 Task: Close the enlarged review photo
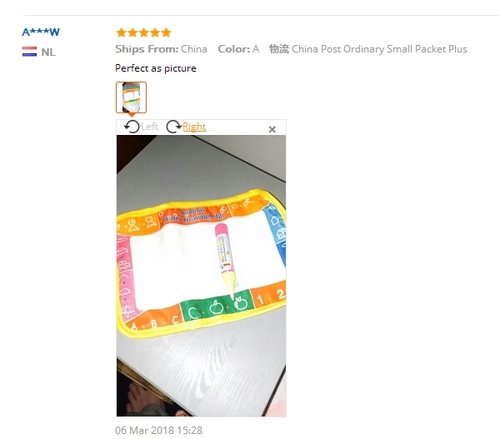pyautogui.click(x=272, y=129)
